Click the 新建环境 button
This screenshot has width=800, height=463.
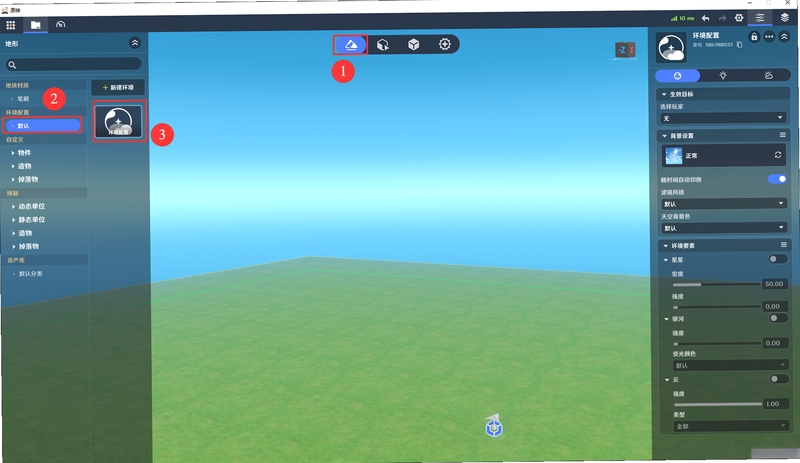(x=118, y=87)
